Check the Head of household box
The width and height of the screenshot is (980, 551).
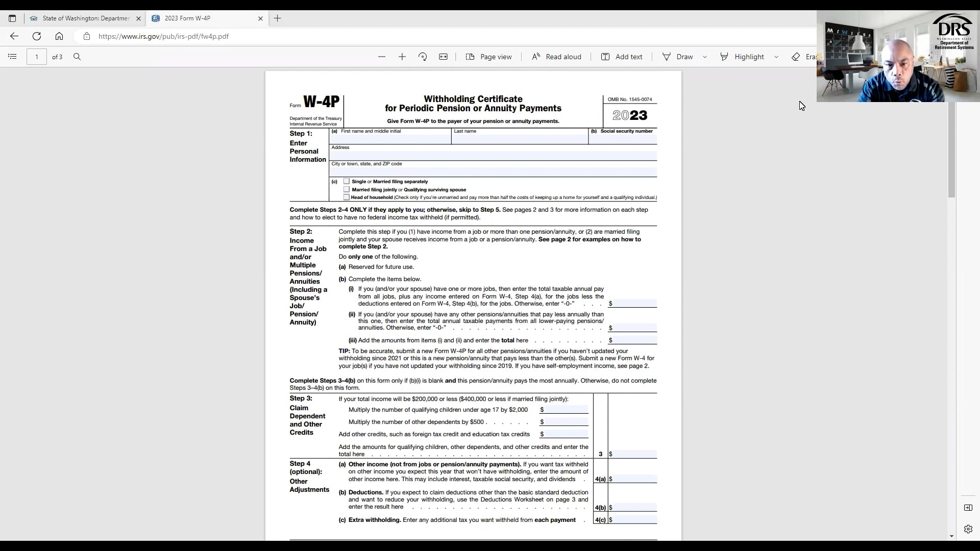[347, 197]
